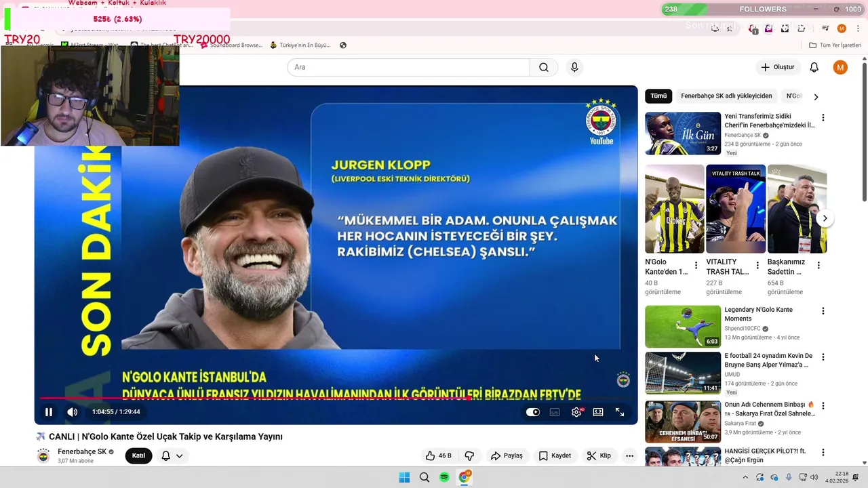
Task: Mute the video volume speaker icon
Action: [x=72, y=412]
